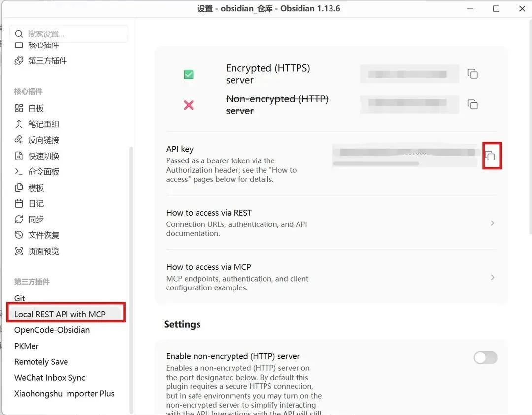
Task: Click Enable non-encrypted (HTTP) server label
Action: (x=233, y=356)
